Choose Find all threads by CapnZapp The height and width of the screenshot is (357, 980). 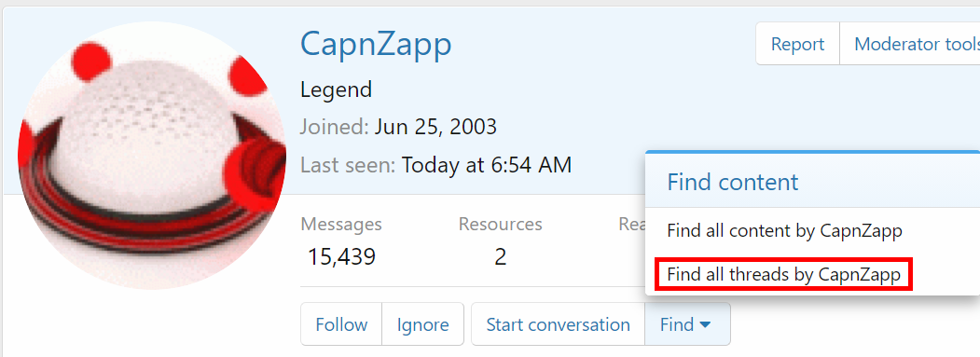point(784,274)
